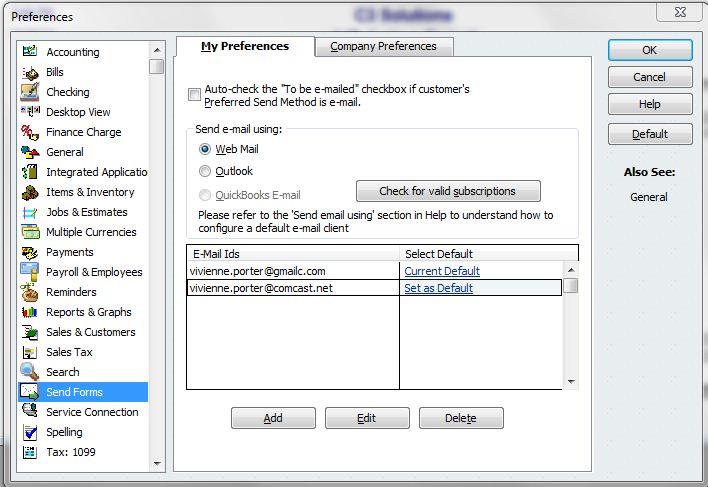Viewport: 708px width, 487px height.
Task: Choose the Outlook radio option
Action: 205,171
